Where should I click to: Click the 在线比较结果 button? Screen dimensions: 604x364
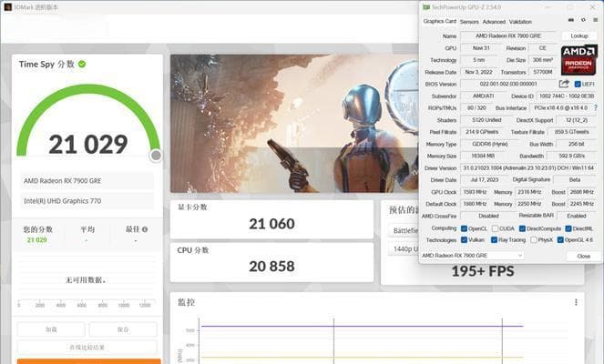87,347
